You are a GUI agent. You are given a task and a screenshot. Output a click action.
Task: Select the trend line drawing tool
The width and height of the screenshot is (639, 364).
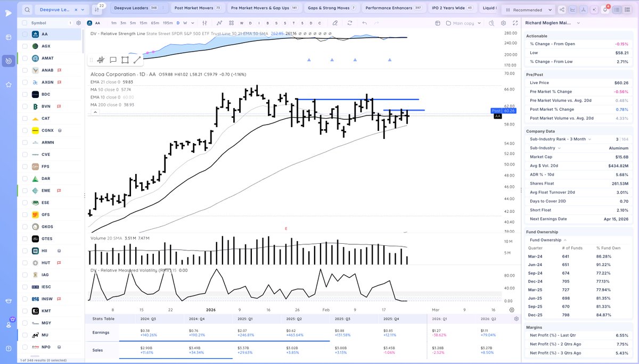point(137,60)
